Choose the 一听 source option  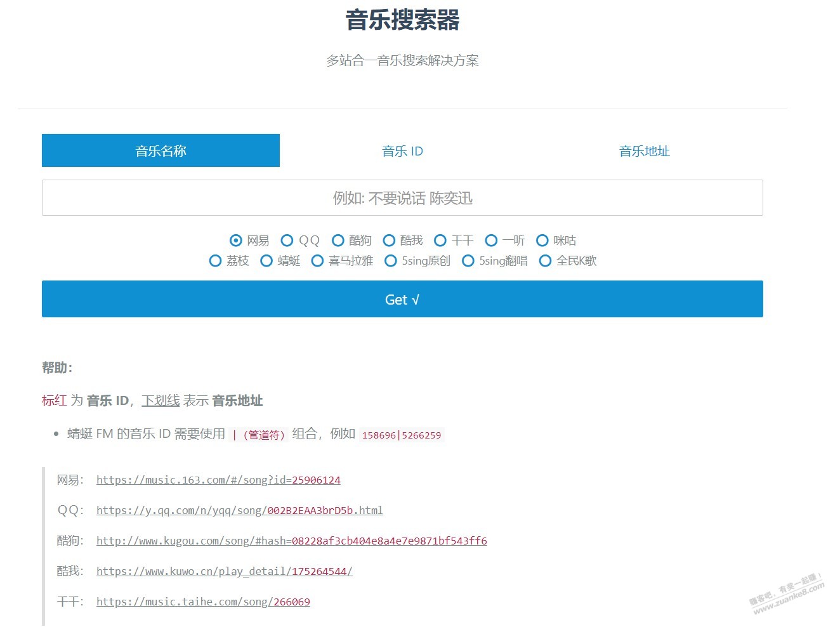491,241
